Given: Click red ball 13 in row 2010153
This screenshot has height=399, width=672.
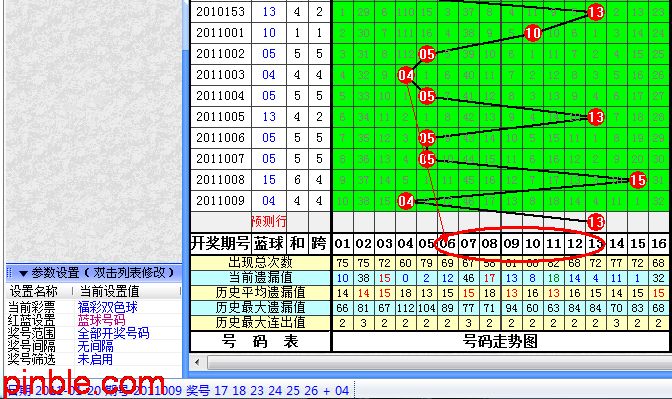Looking at the screenshot, I should click(x=595, y=12).
